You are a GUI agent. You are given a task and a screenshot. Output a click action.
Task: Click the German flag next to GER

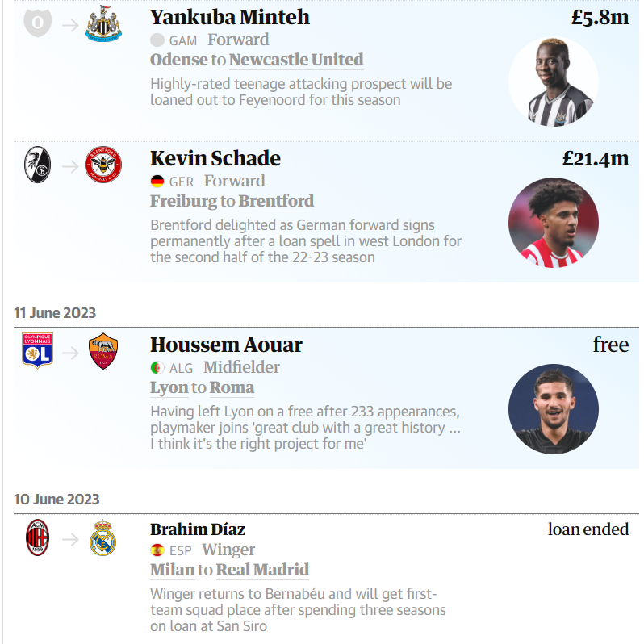pos(157,182)
